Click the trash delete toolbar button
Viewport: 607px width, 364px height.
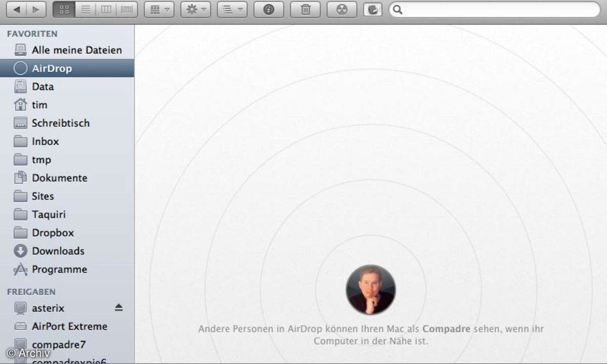pos(306,9)
